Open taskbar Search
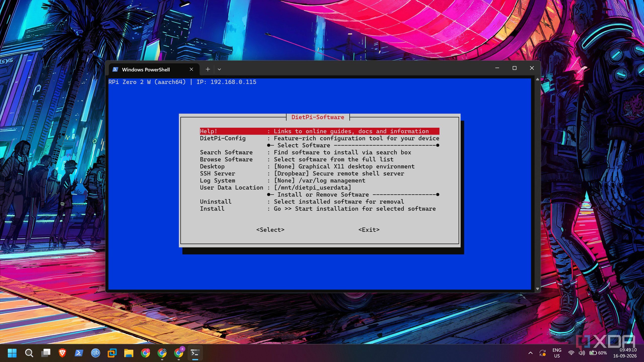Viewport: 644px width, 362px height. (29, 353)
